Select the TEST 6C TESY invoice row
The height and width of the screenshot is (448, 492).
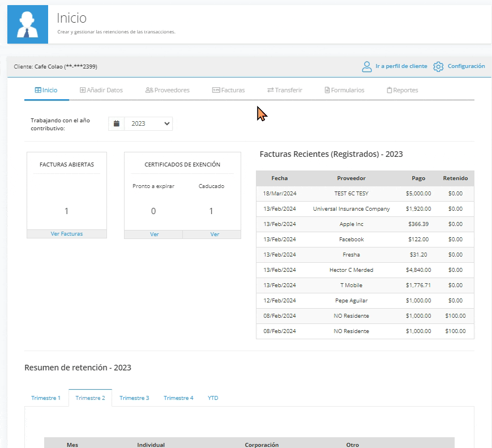point(365,193)
